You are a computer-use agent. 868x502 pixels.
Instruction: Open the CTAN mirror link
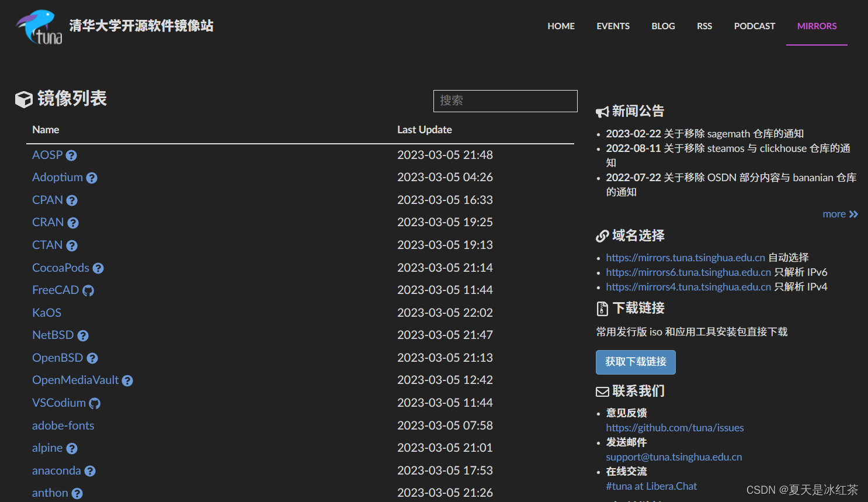47,245
